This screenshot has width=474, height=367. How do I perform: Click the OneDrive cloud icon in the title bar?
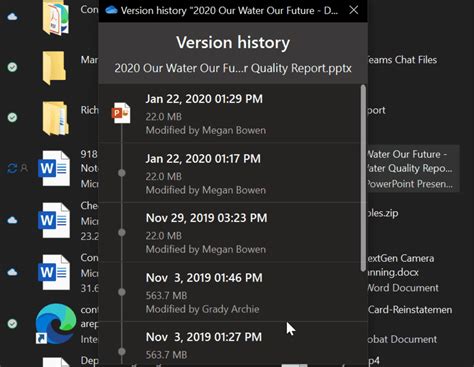pos(111,10)
